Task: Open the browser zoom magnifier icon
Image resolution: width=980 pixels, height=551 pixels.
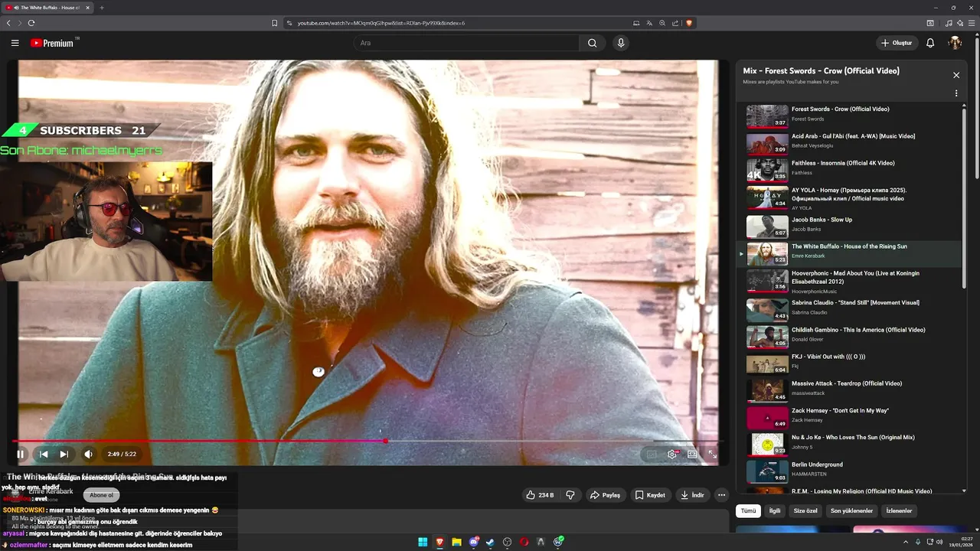Action: pyautogui.click(x=662, y=23)
